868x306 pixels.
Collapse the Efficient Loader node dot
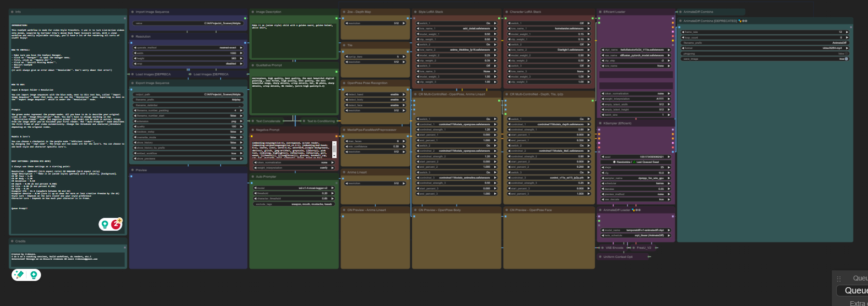tap(600, 12)
